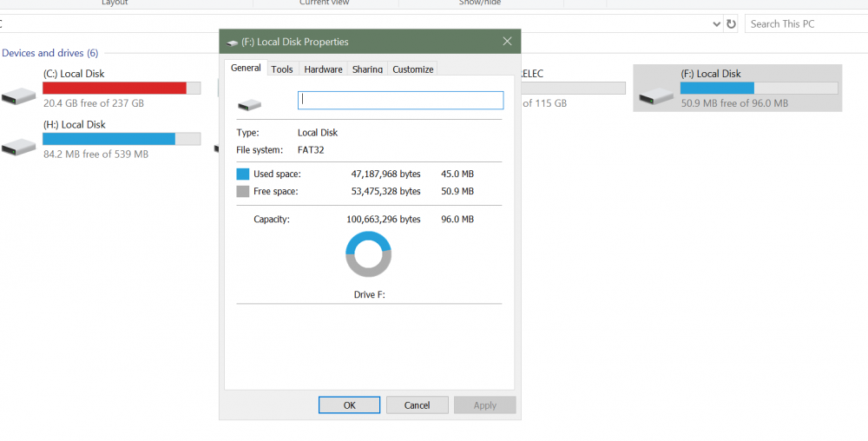Click the gray Free space color square
Image resolution: width=868 pixels, height=441 pixels.
coord(242,191)
